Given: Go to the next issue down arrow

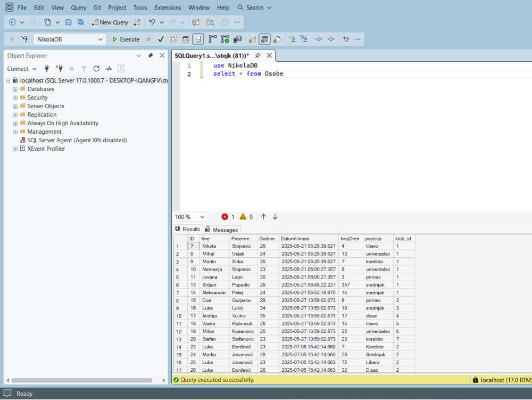Looking at the screenshot, I should 275,217.
